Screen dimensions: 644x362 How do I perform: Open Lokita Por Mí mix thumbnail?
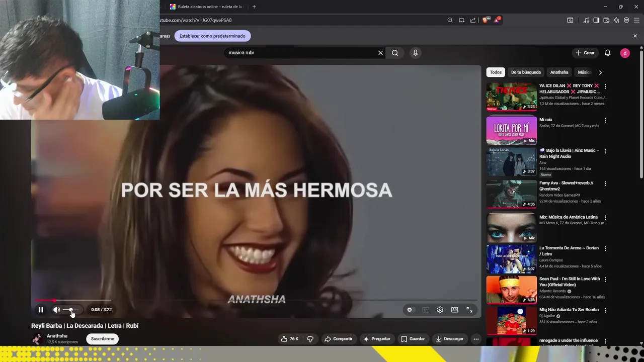[x=511, y=130]
